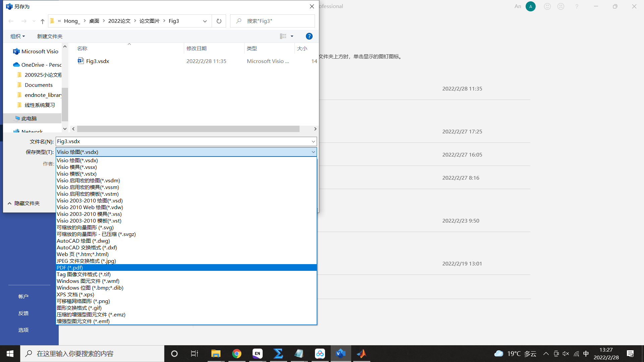Choose 增强型图元文件 (*.emf) format
This screenshot has width=644, height=362.
pos(186,321)
